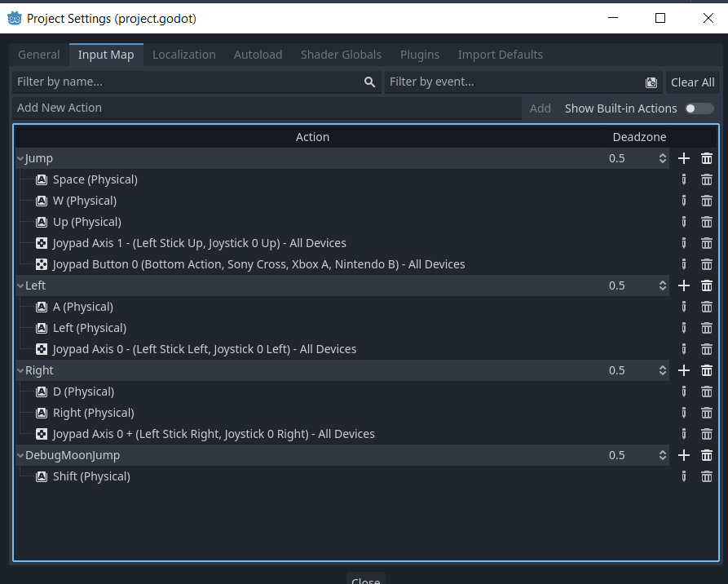
Task: Click the Add New Action field
Action: pyautogui.click(x=267, y=108)
